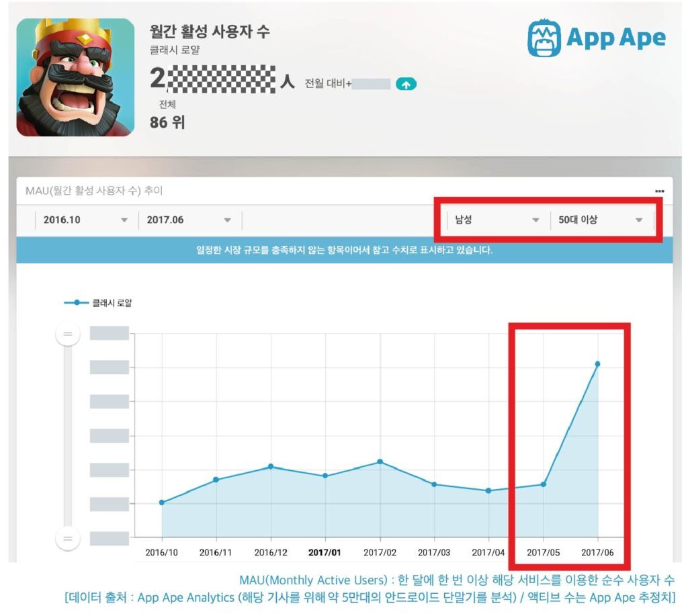Click the 2017/06 peak data point
688x616 pixels.
pos(597,363)
